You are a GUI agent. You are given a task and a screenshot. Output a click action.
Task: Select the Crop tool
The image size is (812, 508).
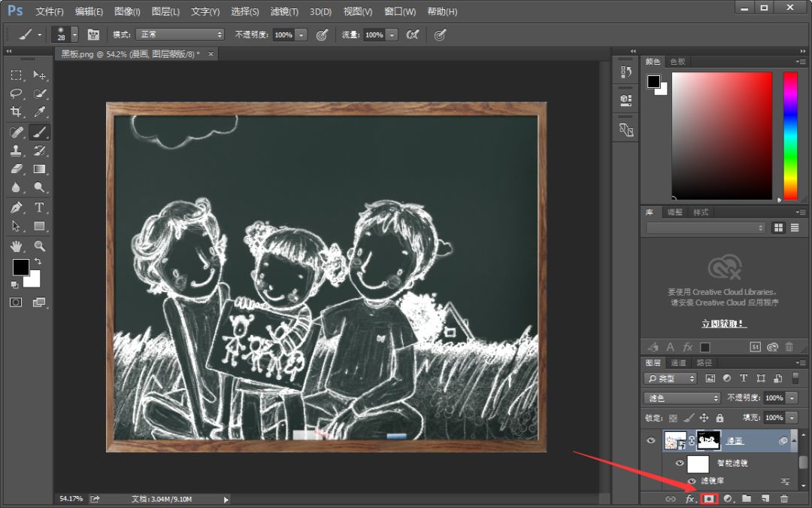(x=16, y=111)
